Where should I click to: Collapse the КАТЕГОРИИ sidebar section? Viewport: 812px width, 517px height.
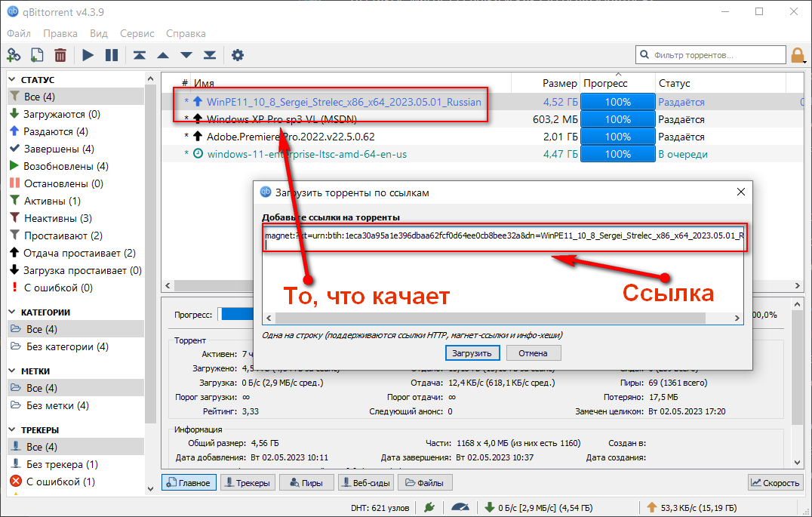(12, 312)
